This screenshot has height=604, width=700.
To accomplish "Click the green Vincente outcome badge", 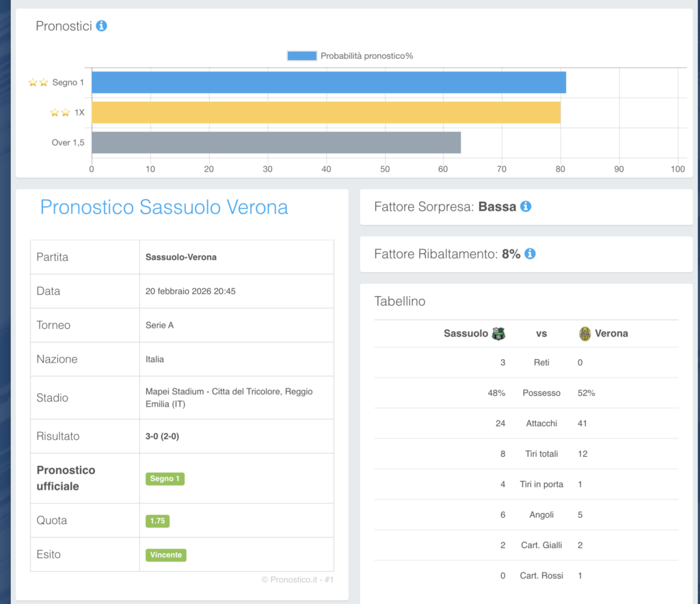I will coord(166,555).
